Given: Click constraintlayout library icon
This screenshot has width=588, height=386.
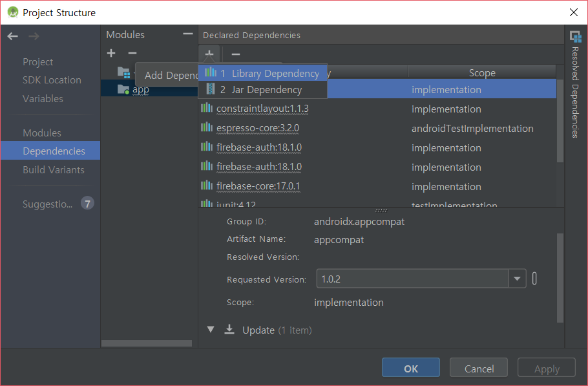Looking at the screenshot, I should pyautogui.click(x=206, y=108).
